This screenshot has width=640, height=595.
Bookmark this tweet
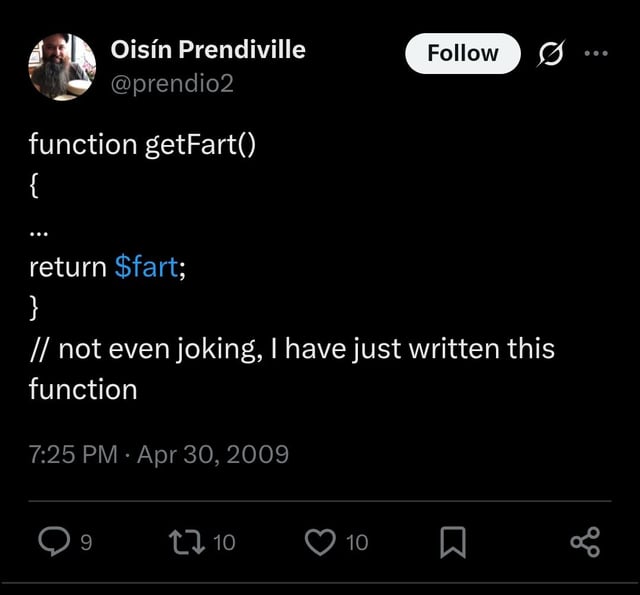453,542
